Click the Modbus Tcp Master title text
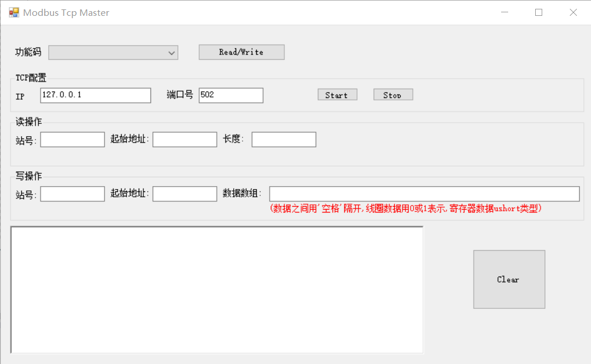Viewport: 591px width, 364px height. pos(66,13)
